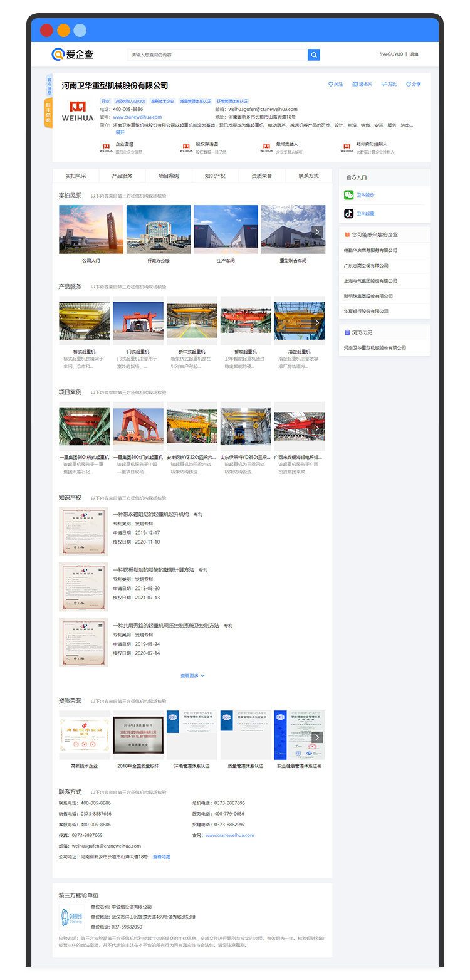Screen dimensions: 470x980
Task: Switch to the 联系方式 tab
Action: coord(308,176)
